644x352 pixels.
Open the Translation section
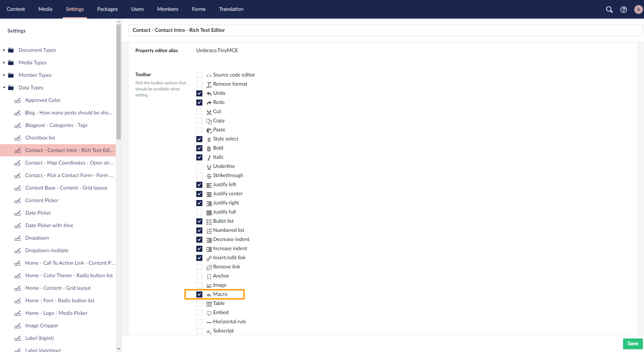[231, 9]
